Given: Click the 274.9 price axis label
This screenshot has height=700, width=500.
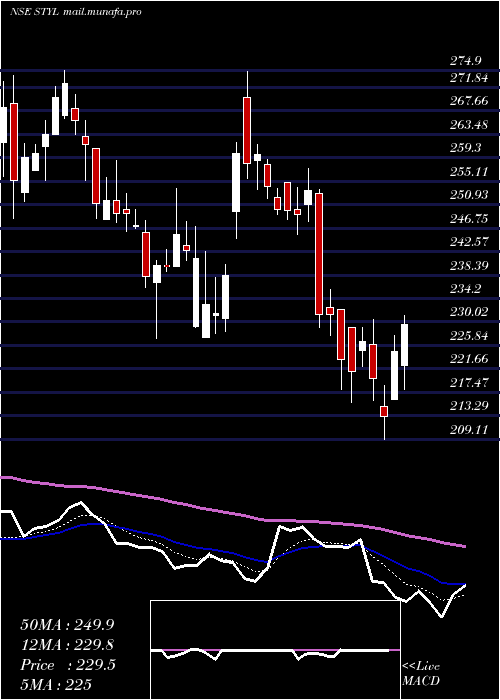Looking at the screenshot, I should pos(465,61).
